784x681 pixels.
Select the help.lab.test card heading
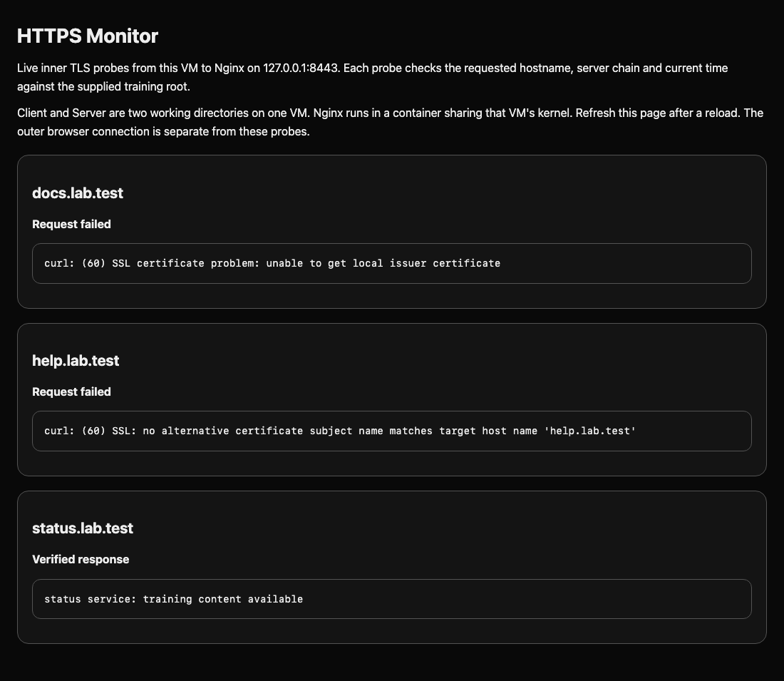(x=76, y=361)
